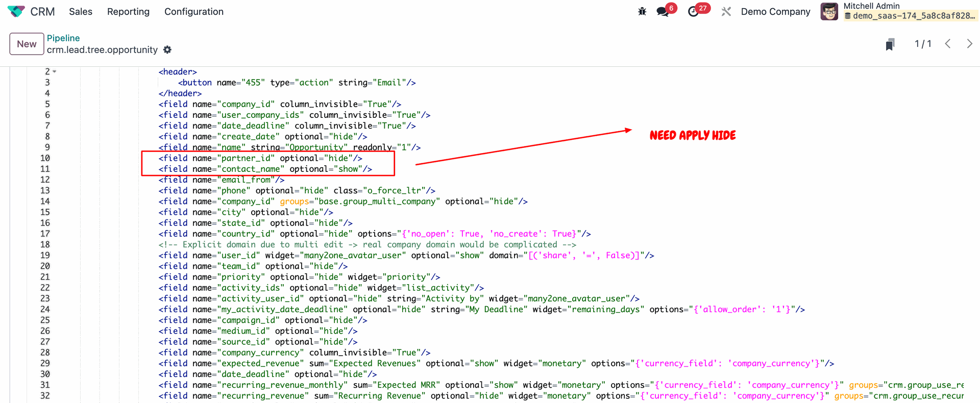Viewport: 980px width, 403px height.
Task: Click the opening header tag line
Action: pyautogui.click(x=178, y=72)
